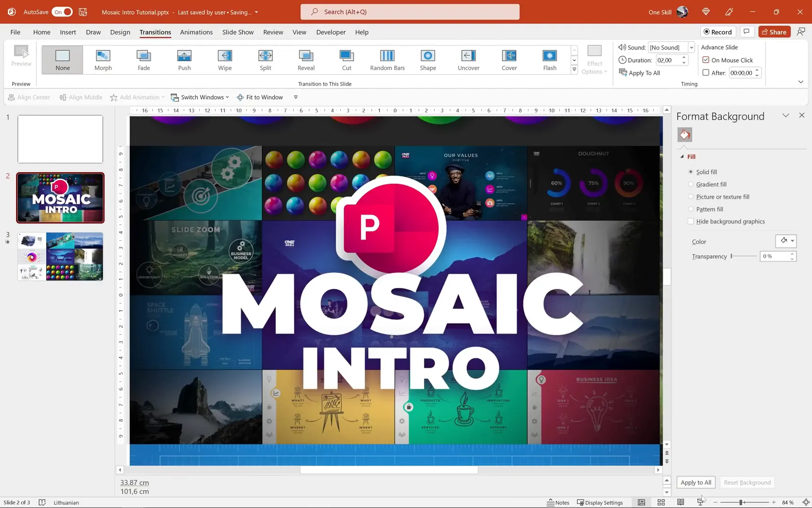Image resolution: width=812 pixels, height=508 pixels.
Task: Switch to the Slide Show tab
Action: [238, 32]
